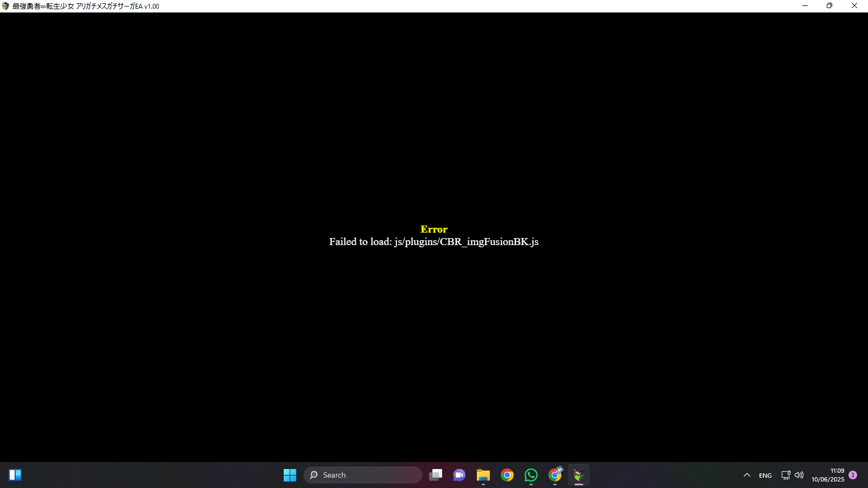Click the "Failed to load" error message text

click(433, 242)
